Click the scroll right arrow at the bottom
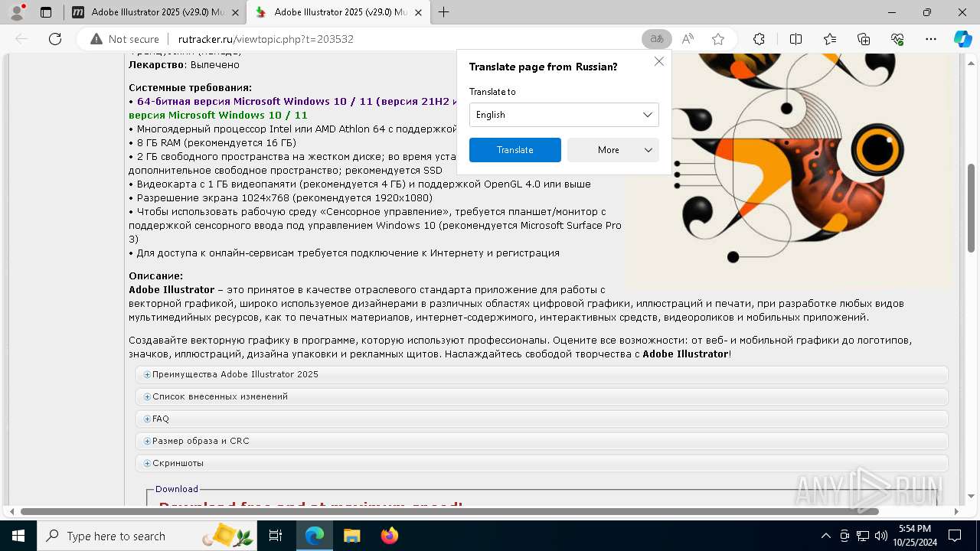 coord(955,511)
